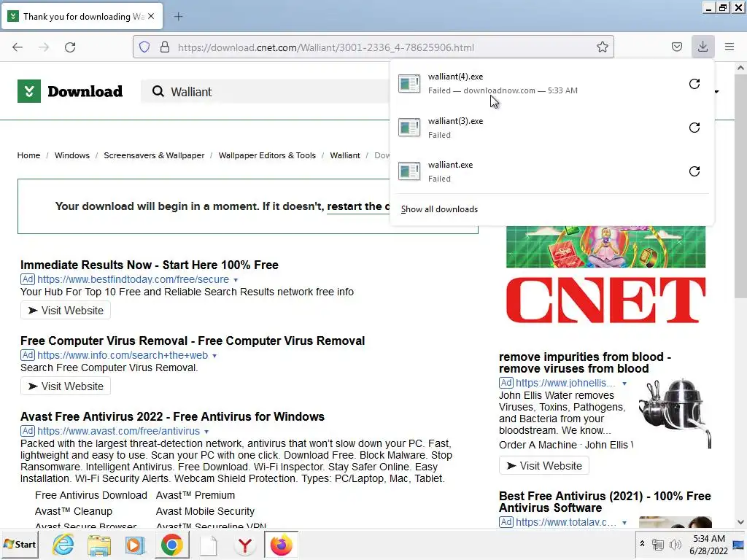Launch Internet Explorer from taskbar
The height and width of the screenshot is (560, 747).
pyautogui.click(x=63, y=544)
